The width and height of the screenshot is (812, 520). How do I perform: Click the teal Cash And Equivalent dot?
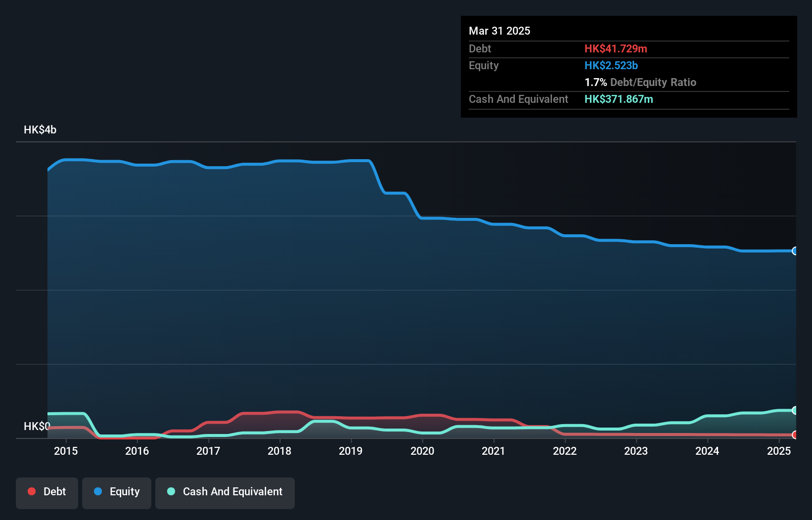point(171,492)
